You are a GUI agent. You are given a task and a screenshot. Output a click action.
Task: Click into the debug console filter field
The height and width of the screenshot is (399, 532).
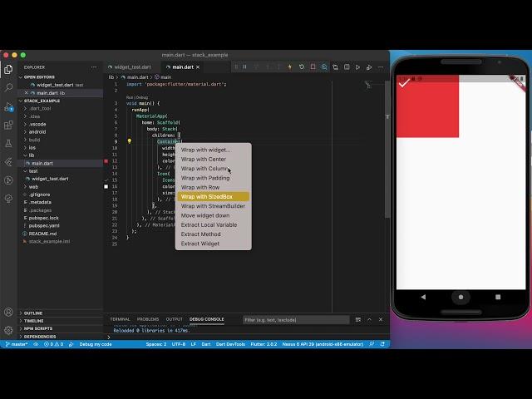tap(296, 320)
